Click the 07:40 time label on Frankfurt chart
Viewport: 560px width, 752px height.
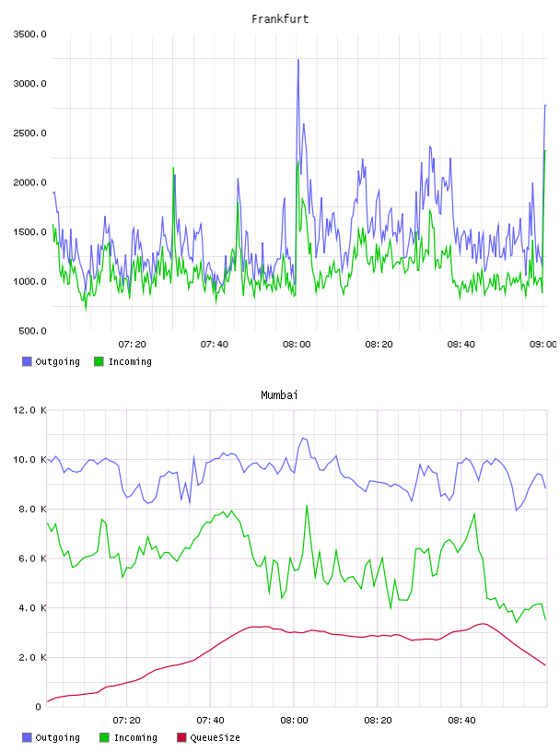[215, 344]
